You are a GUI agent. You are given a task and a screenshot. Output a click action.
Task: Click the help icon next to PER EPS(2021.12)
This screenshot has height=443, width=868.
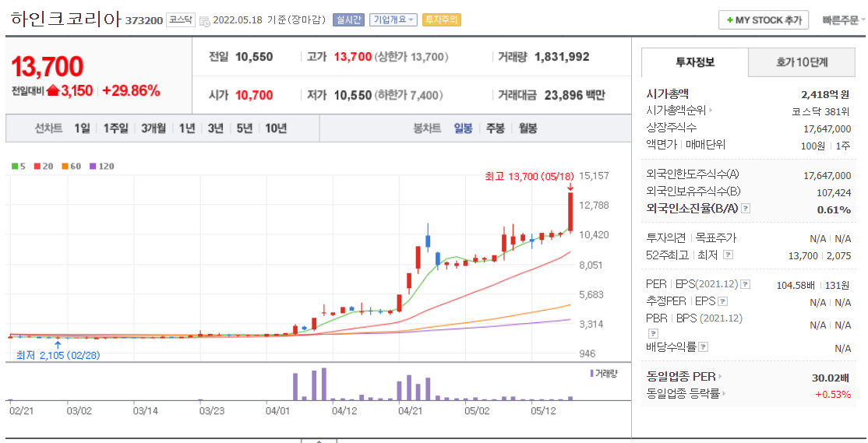[x=746, y=284]
